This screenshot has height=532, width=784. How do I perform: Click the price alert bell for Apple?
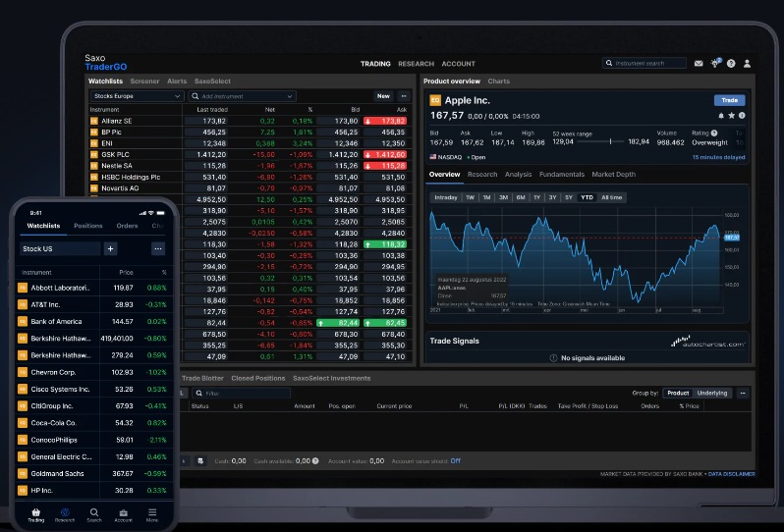721,116
